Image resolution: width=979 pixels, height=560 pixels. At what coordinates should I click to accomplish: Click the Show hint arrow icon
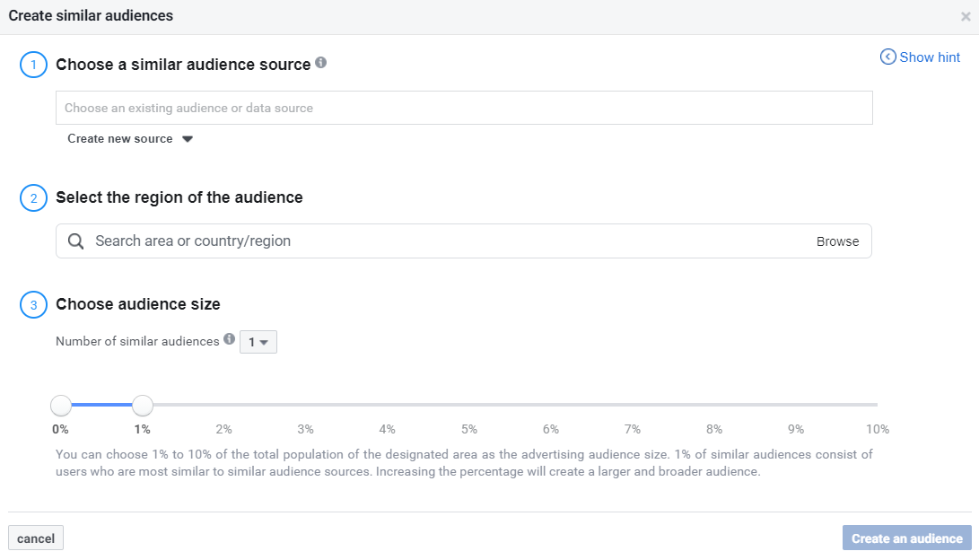(x=887, y=57)
